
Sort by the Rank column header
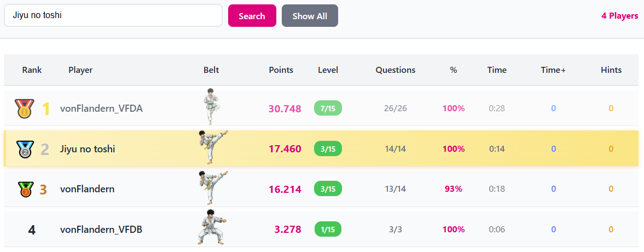pyautogui.click(x=32, y=70)
